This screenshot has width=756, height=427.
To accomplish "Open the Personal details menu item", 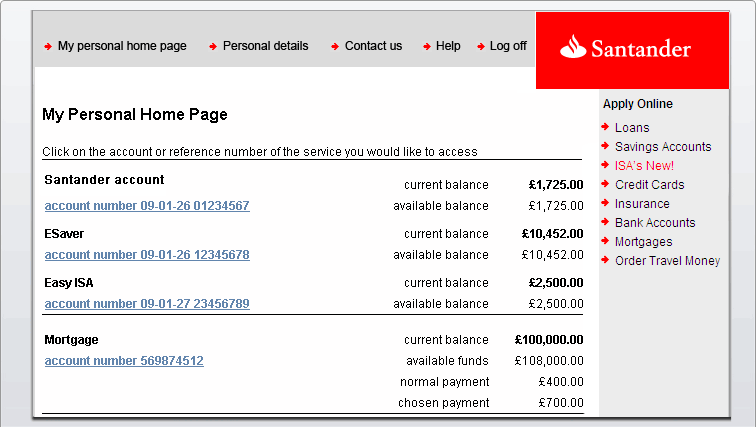I will pos(265,46).
